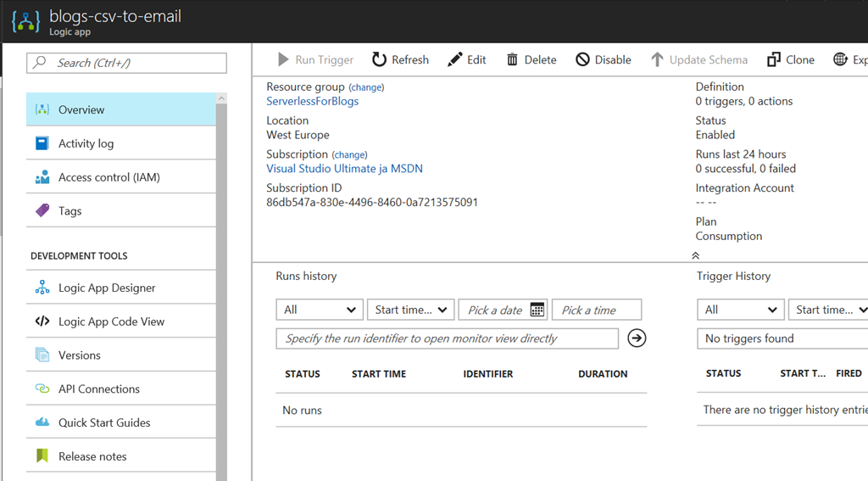Open Logic App Code View
The width and height of the screenshot is (868, 481).
click(x=111, y=322)
